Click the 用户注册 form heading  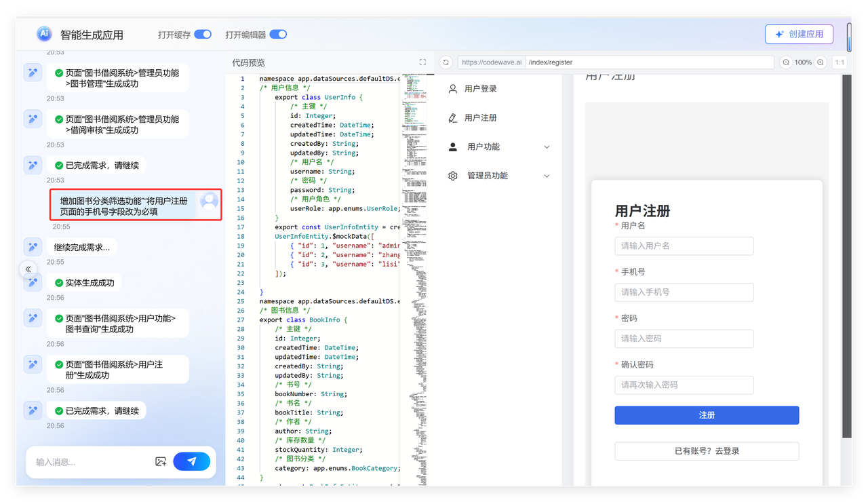point(642,211)
